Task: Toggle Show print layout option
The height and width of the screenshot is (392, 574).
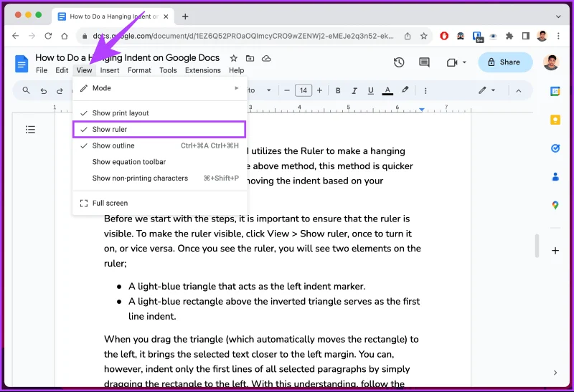Action: point(159,113)
